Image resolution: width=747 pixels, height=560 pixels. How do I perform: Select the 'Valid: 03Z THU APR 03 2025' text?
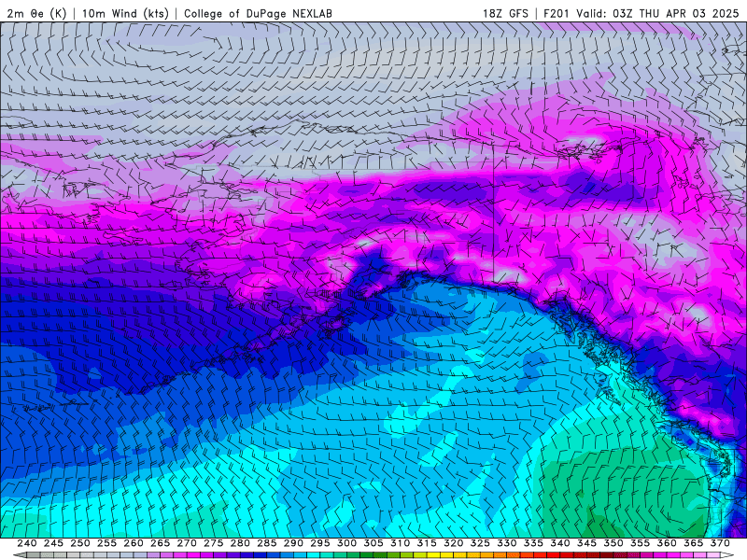click(x=657, y=13)
